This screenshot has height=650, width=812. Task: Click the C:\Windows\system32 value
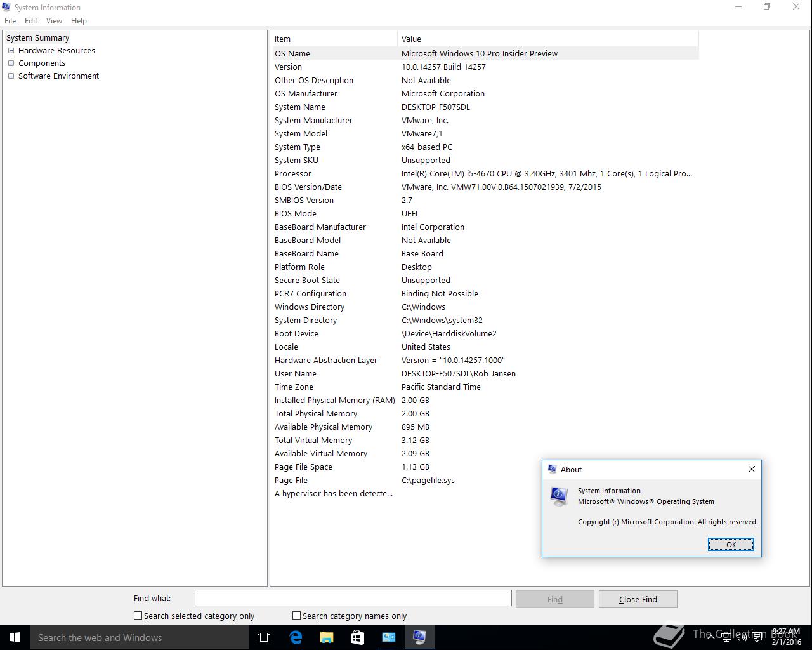442,320
